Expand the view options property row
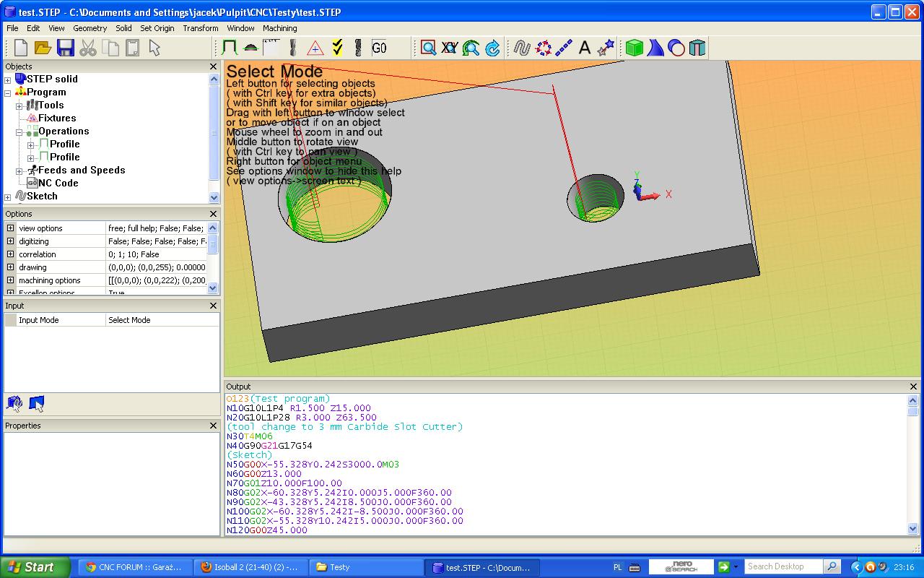The height and width of the screenshot is (578, 924). point(10,228)
